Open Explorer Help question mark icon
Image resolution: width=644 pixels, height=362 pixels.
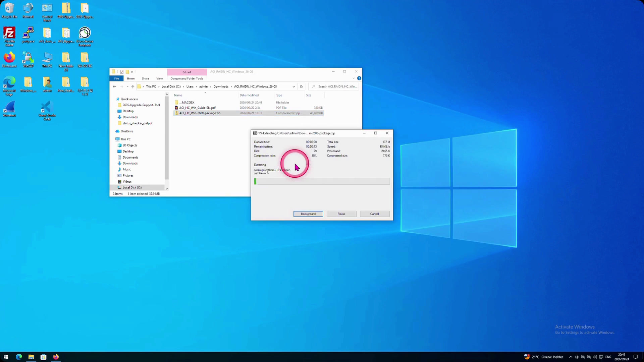(359, 78)
